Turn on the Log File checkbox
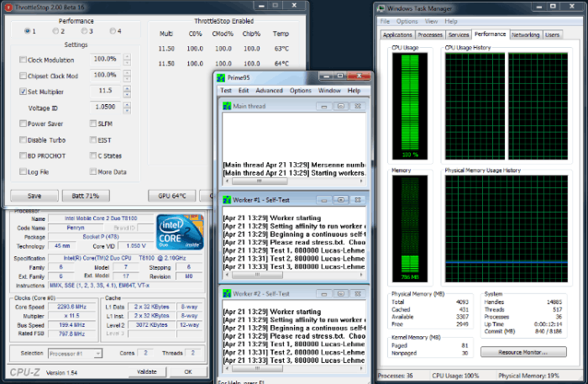Viewport: 588px width, 384px height. click(x=23, y=171)
